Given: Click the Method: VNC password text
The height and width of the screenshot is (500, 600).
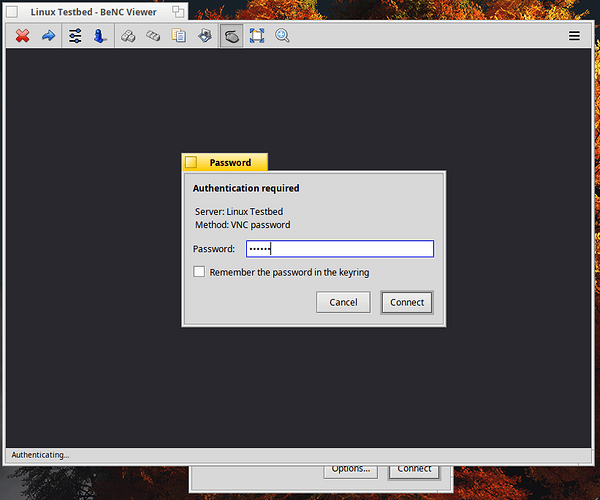Looking at the screenshot, I should [x=243, y=225].
